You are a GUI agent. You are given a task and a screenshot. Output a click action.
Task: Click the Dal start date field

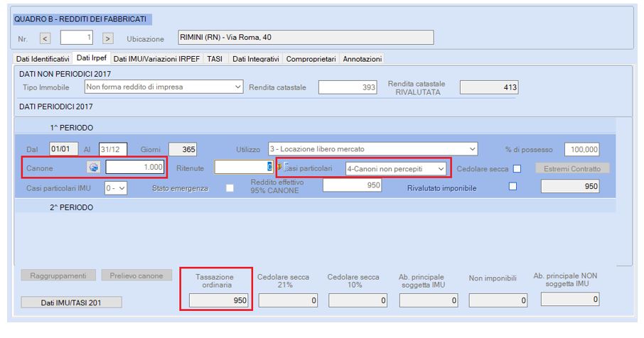coord(63,149)
